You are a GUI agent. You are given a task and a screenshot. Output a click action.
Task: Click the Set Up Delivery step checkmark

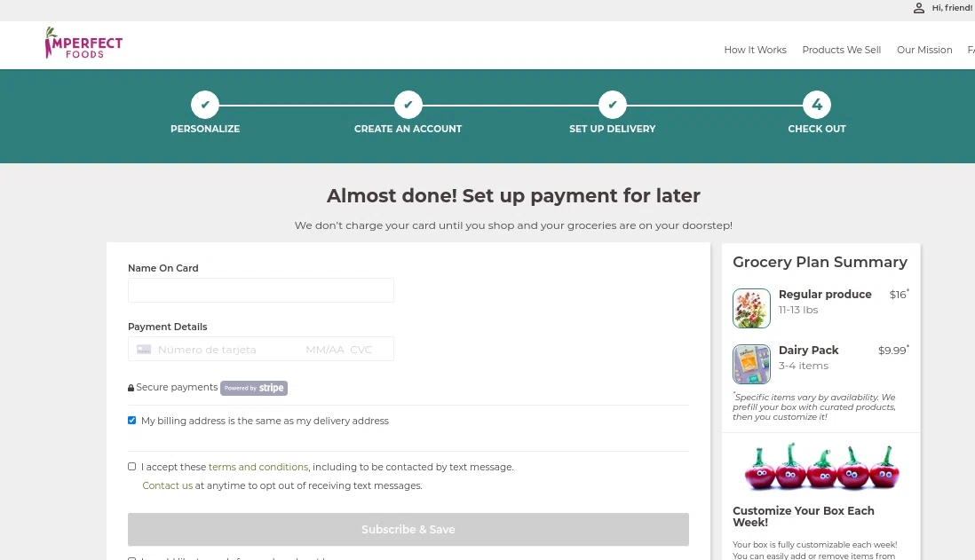[613, 105]
